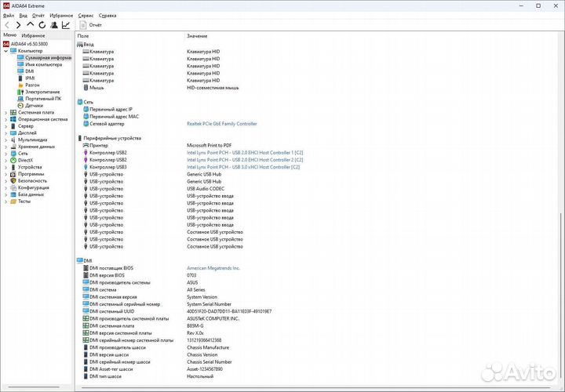Expand the Системная плата node

(5, 113)
